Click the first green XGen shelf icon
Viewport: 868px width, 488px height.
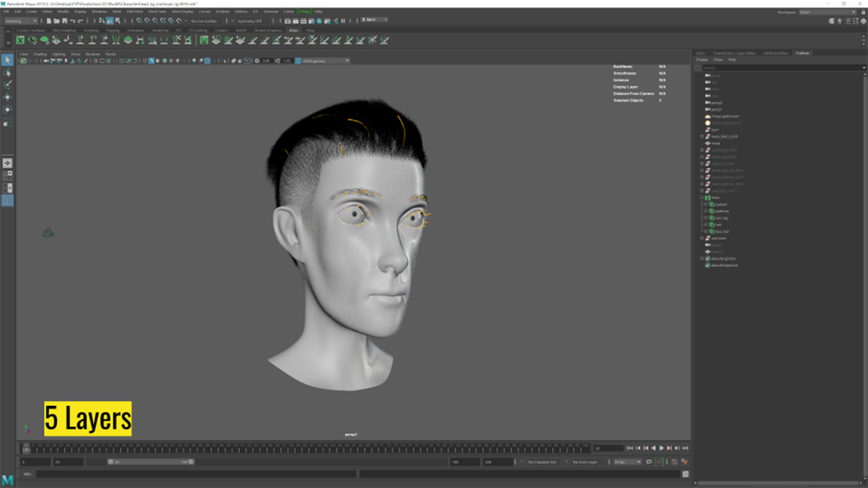[20, 41]
